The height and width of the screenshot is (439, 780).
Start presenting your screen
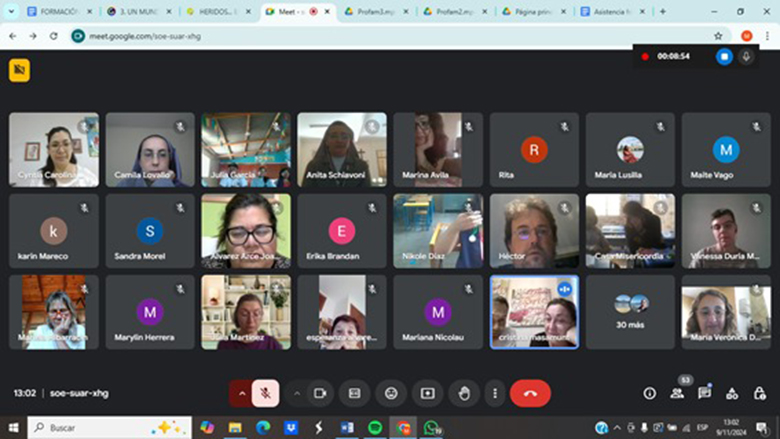click(428, 394)
